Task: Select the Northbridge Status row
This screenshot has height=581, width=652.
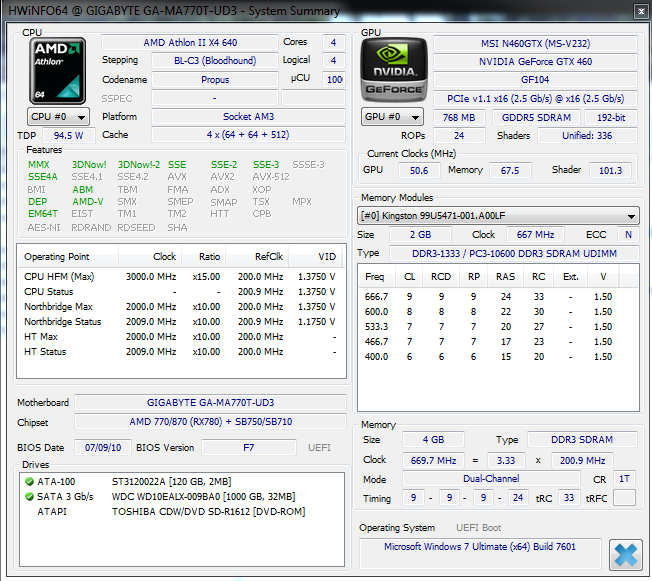Action: [x=180, y=321]
